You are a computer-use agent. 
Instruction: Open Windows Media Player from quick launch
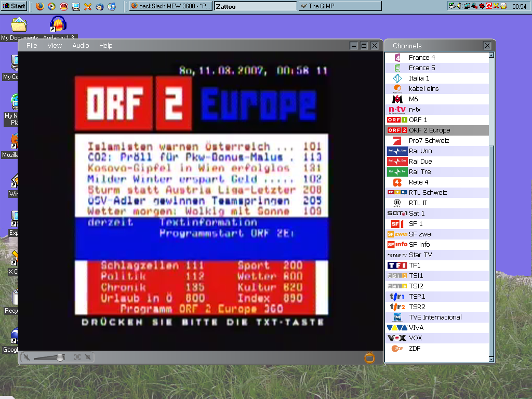tap(51, 6)
